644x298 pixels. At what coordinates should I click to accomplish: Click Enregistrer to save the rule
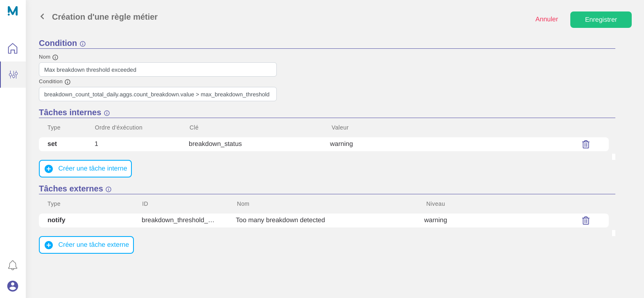[601, 20]
